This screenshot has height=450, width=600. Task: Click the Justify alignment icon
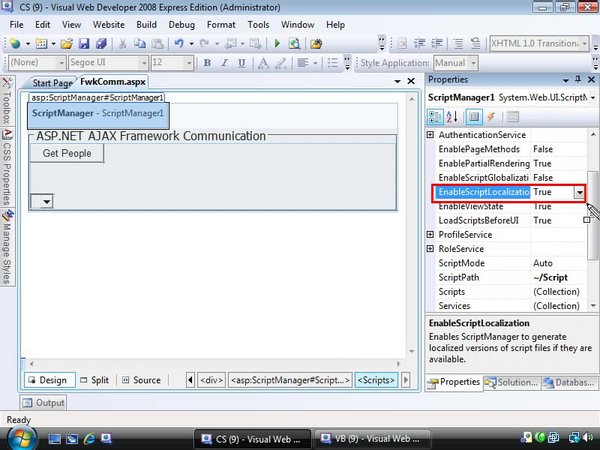point(303,63)
